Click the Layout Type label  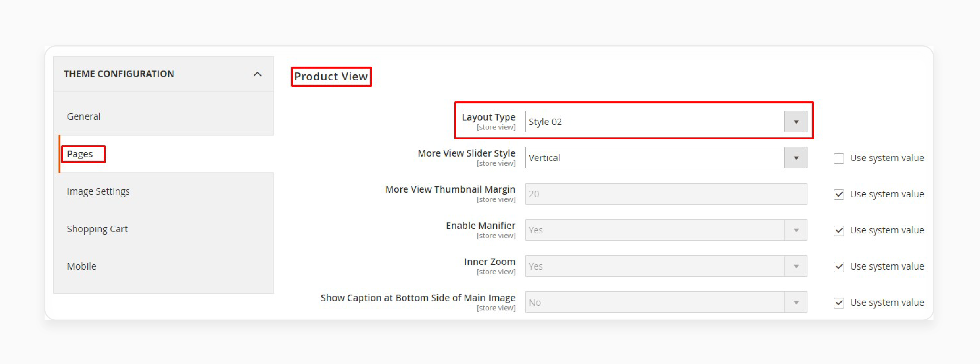[x=488, y=117]
